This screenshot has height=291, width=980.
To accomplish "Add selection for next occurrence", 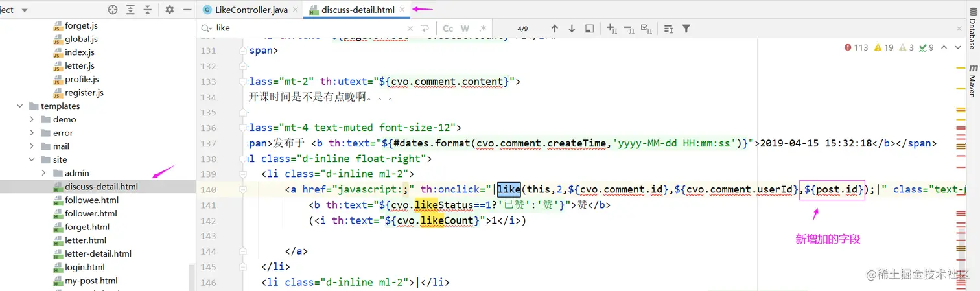I will [611, 29].
